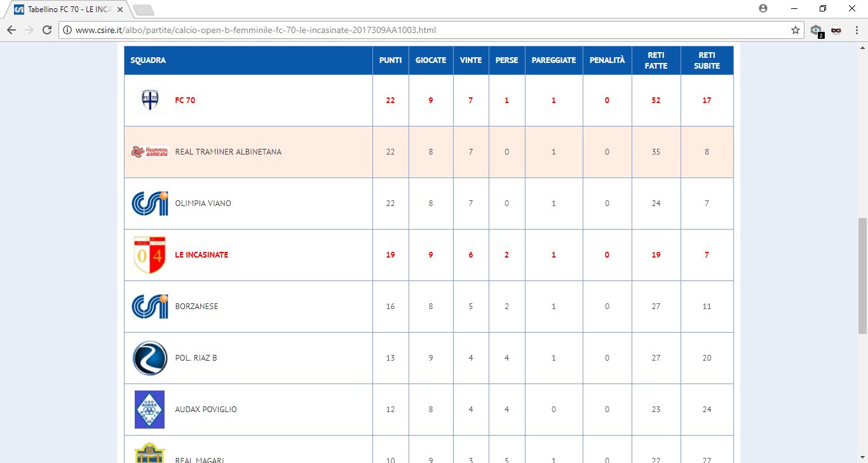Select REAL TRAMINER ALBINETANA team name
The height and width of the screenshot is (463, 868).
[228, 152]
